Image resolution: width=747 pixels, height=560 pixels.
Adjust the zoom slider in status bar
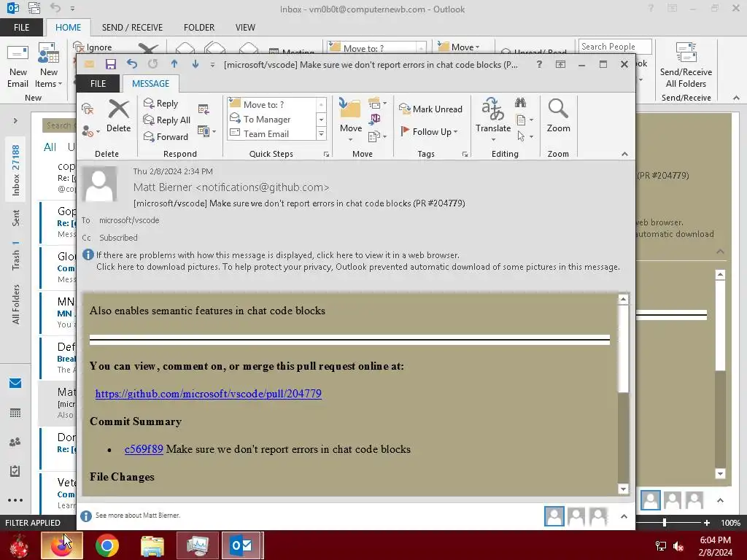tap(664, 523)
